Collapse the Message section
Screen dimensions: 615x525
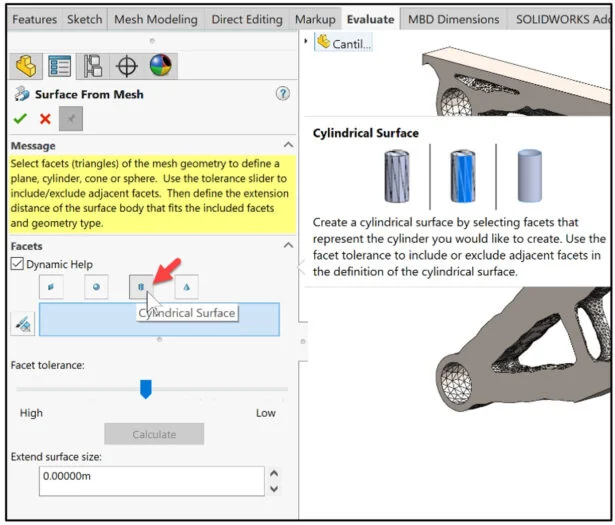click(x=288, y=146)
